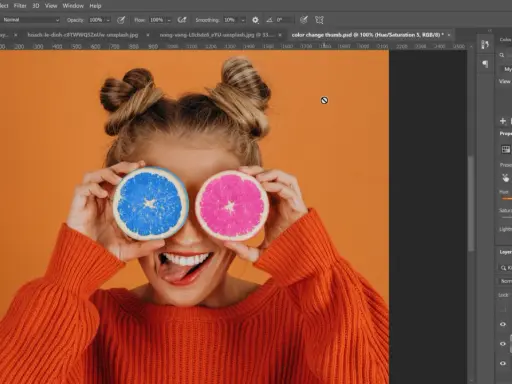Open the brush blend mode Normal dropdown
Screen dimensions: 512x384
[x=30, y=20]
